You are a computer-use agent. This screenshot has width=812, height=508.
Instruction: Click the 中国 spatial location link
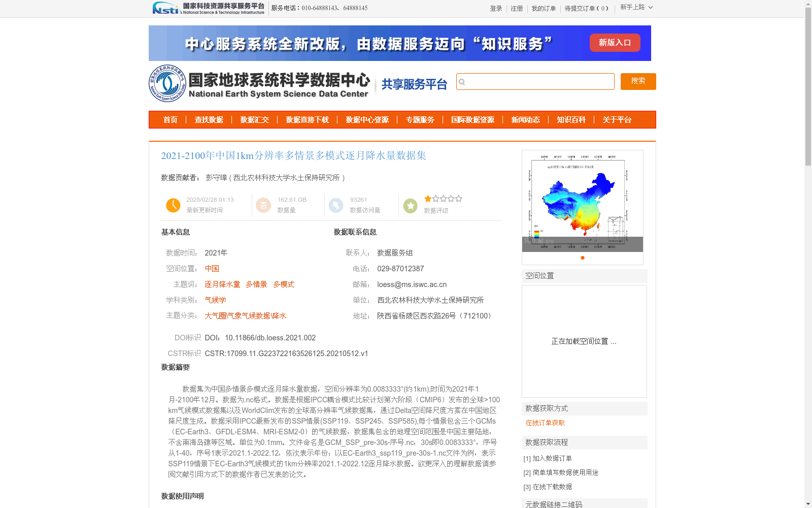point(212,269)
